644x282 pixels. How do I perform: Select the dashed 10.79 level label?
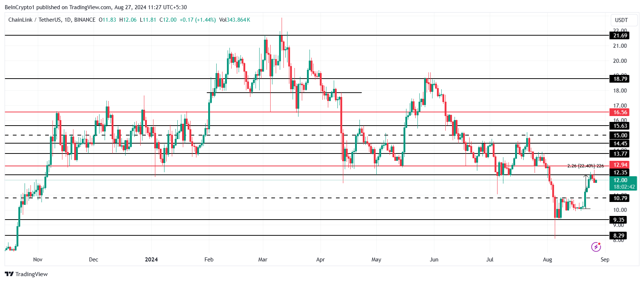coord(620,198)
